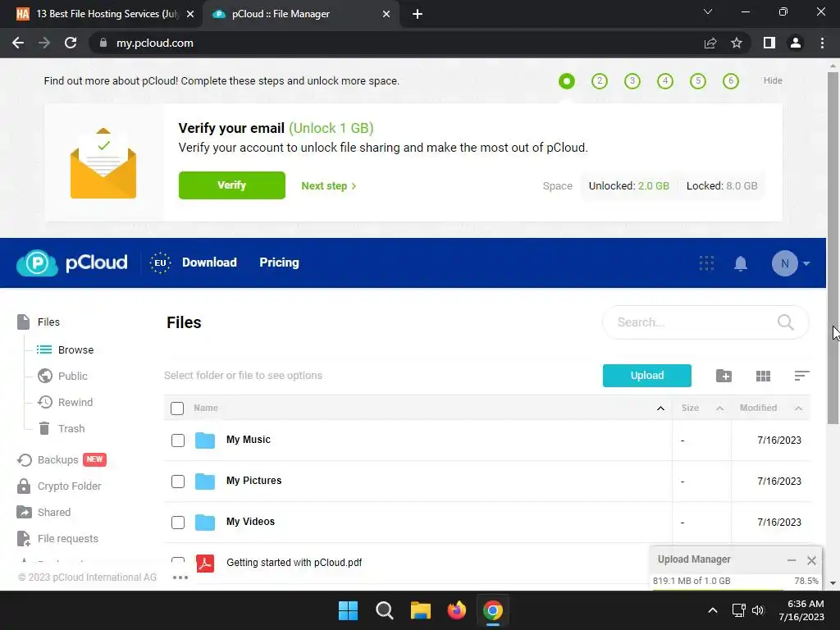This screenshot has height=630, width=840.
Task: Open the Chrome tab search chevron
Action: coord(708,11)
